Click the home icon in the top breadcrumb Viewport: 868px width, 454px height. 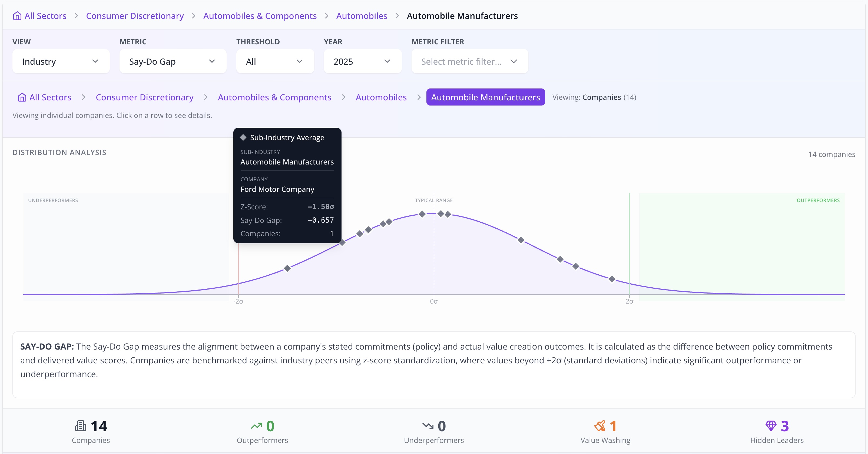(17, 15)
